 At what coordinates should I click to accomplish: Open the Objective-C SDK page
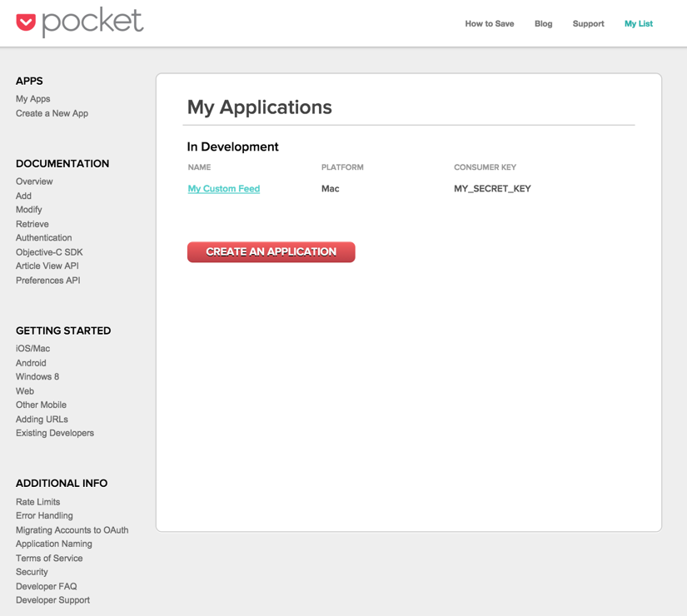click(49, 252)
